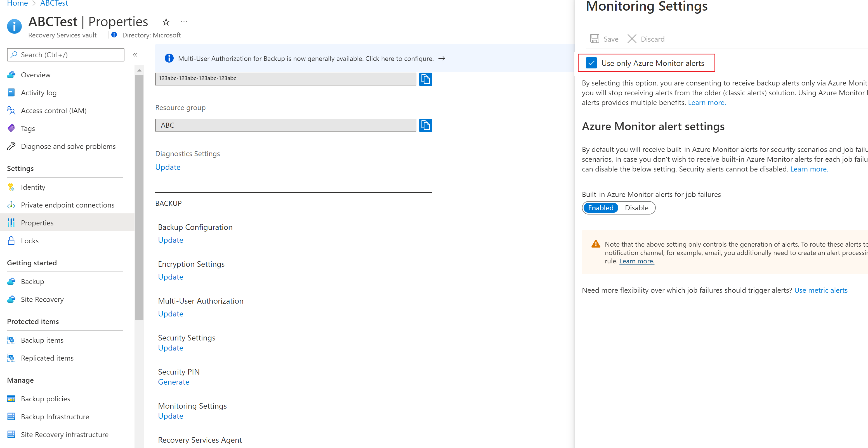The height and width of the screenshot is (448, 868).
Task: Click Update under Backup Configuration
Action: (170, 239)
